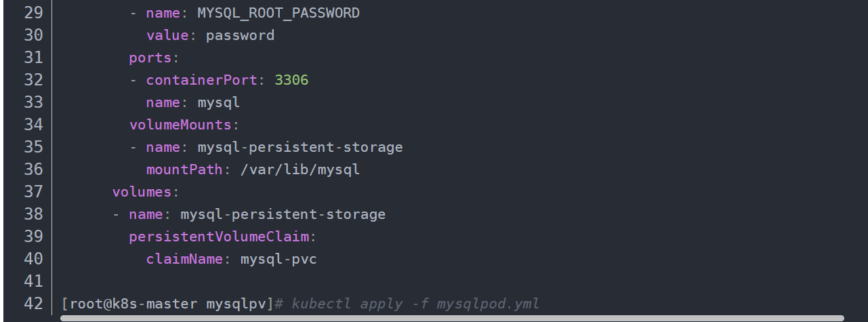
Task: Click the horizontal scrollbar below the code
Action: (x=452, y=317)
